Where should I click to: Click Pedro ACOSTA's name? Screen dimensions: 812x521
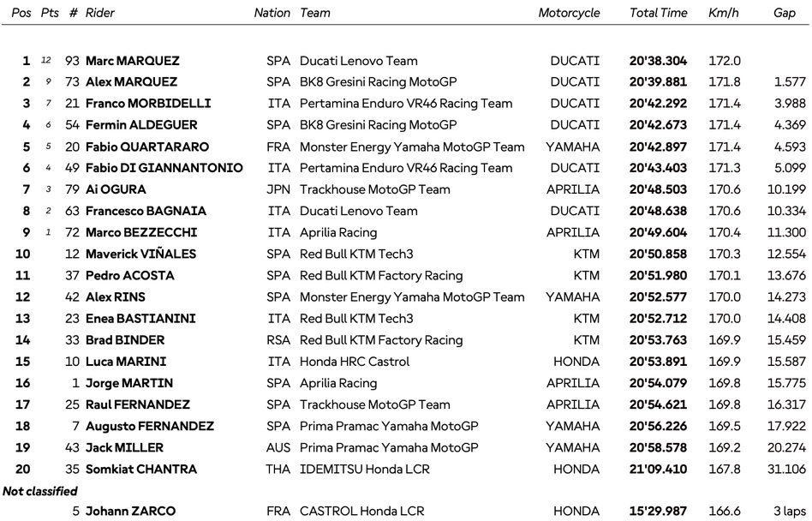point(129,275)
